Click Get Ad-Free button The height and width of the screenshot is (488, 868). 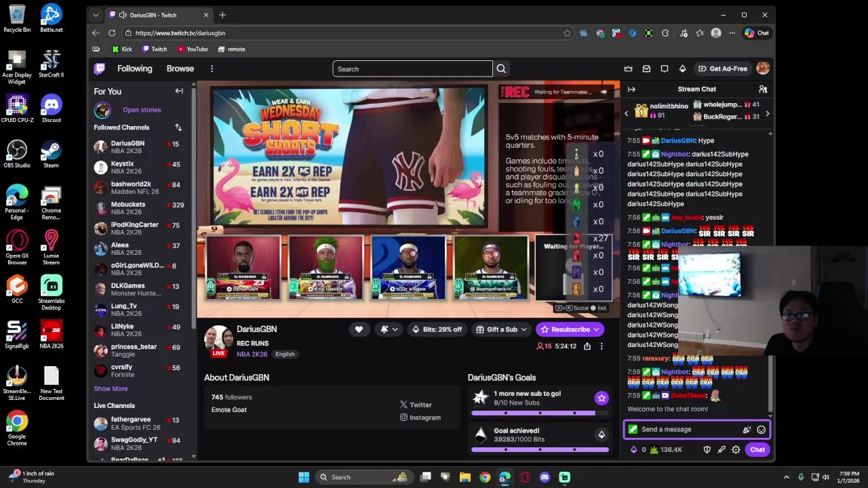(723, 68)
